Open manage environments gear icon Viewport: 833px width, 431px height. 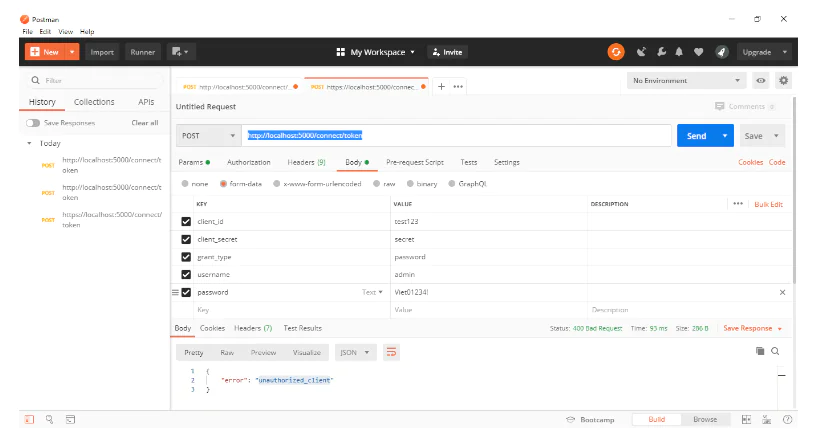[x=784, y=81]
